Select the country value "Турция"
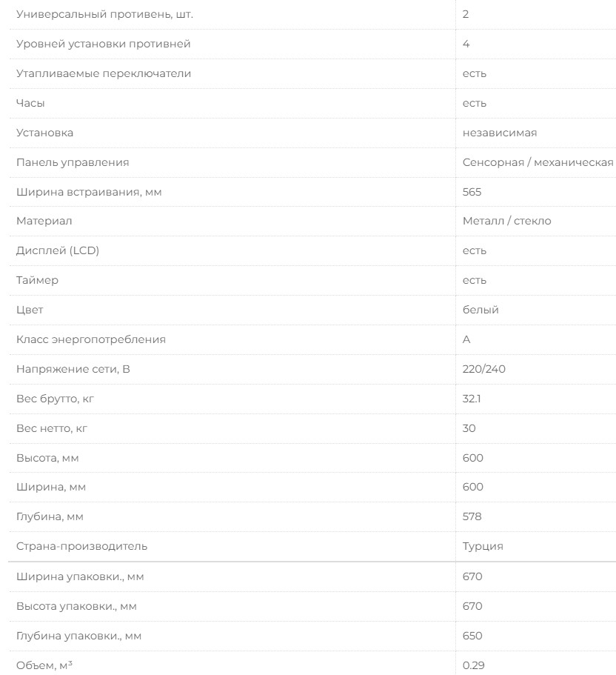The height and width of the screenshot is (675, 616). [483, 546]
